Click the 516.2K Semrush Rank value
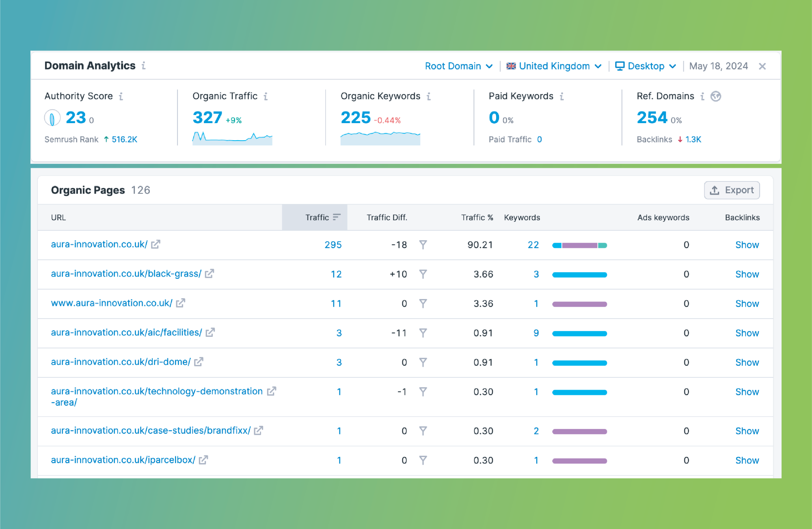 (x=124, y=139)
